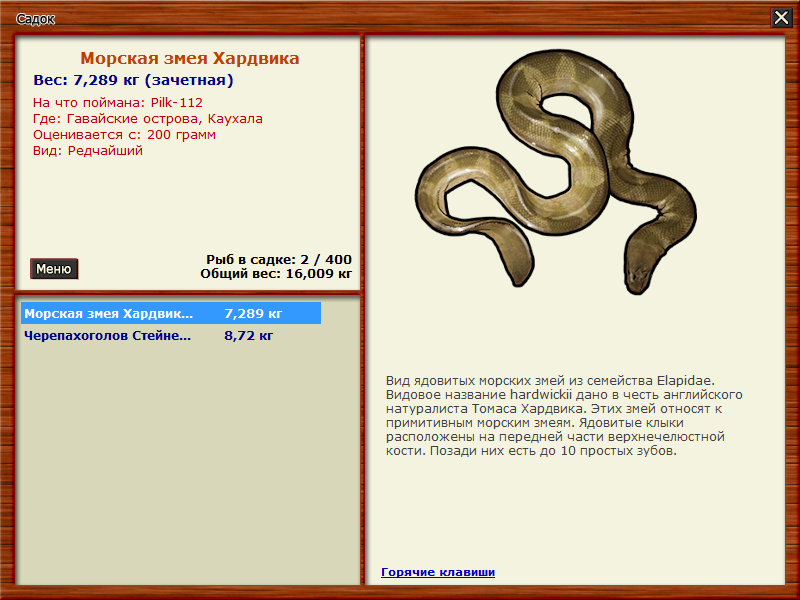800x600 pixels.
Task: Click the 7,289 кг weight in list
Action: click(253, 313)
